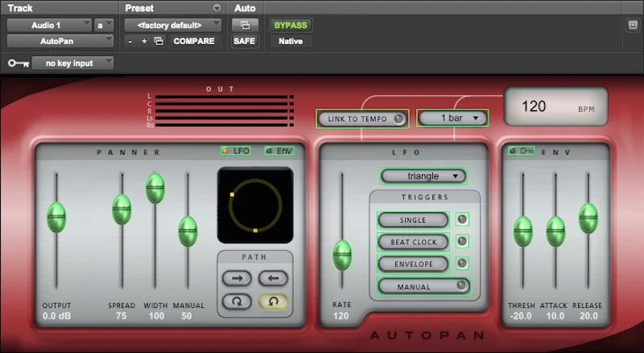Click the MANUAL trigger button
Viewport: 644px width, 353px height.
[x=423, y=286]
